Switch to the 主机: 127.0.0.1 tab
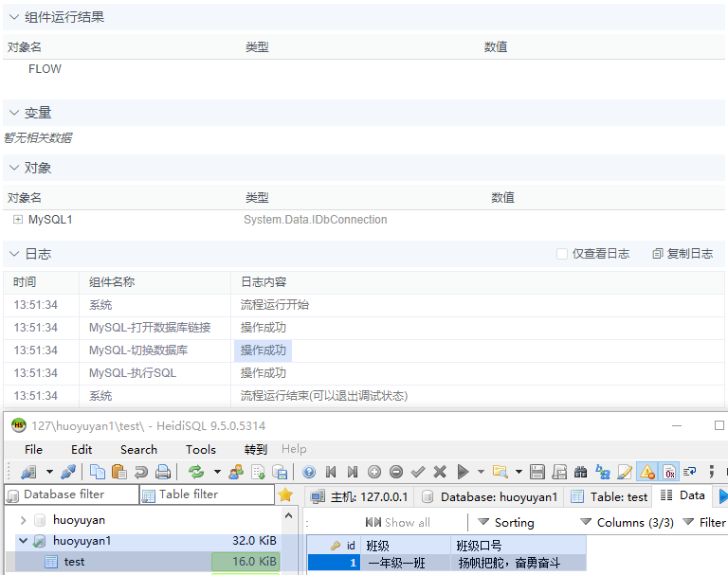The height and width of the screenshot is (575, 728). (x=359, y=496)
